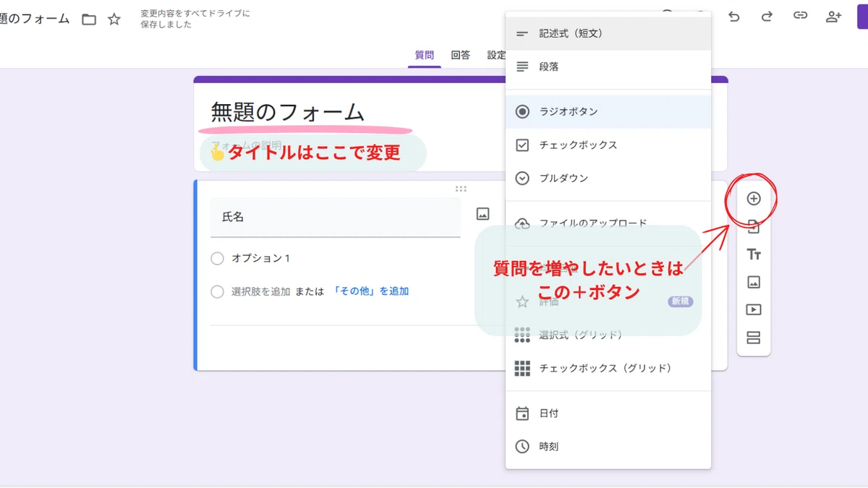The height and width of the screenshot is (488, 868).
Task: Edit the 無題のフォーム title field
Action: point(287,112)
